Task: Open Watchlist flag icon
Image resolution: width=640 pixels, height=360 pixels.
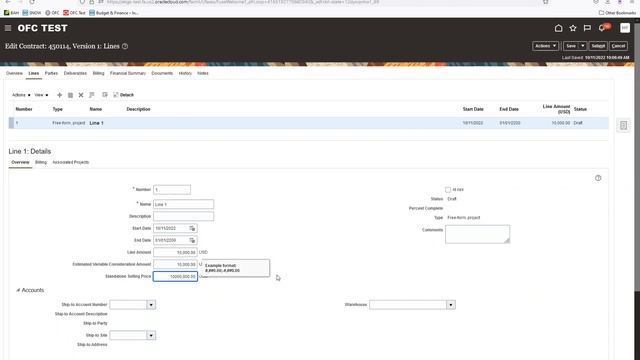Action: (x=587, y=28)
